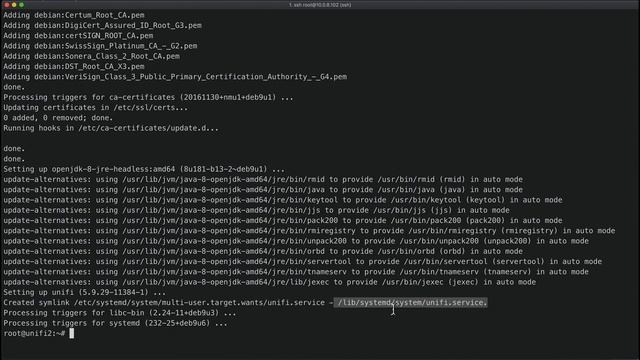Click 'Processing triggers for libc-bin' line
Viewport: 640px width, 360px height.
tap(120, 313)
